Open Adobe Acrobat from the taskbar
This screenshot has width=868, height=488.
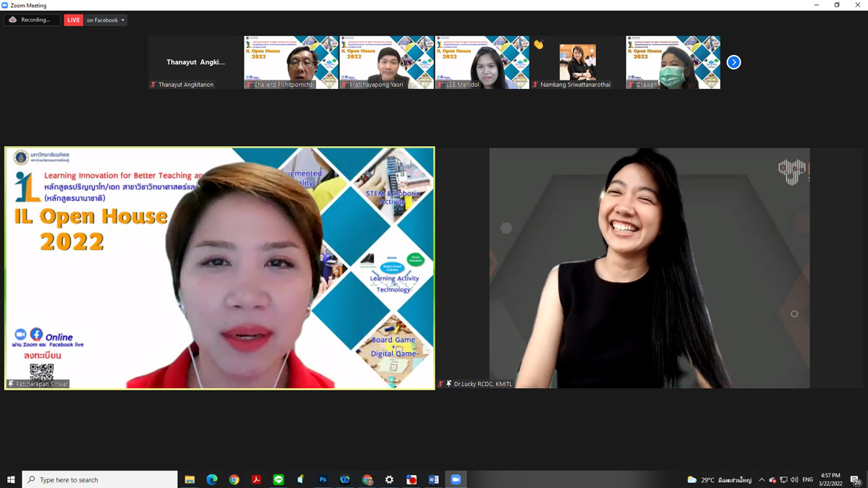tap(256, 479)
